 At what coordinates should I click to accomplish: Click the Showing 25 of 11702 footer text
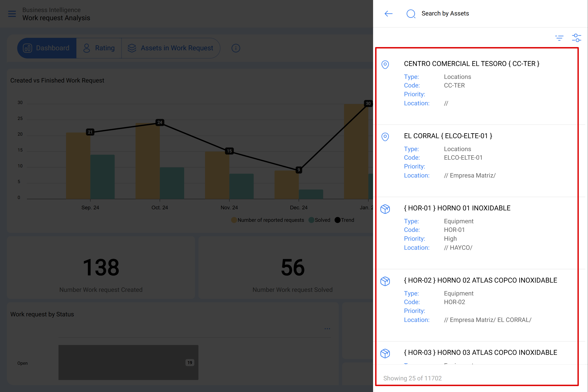(412, 378)
